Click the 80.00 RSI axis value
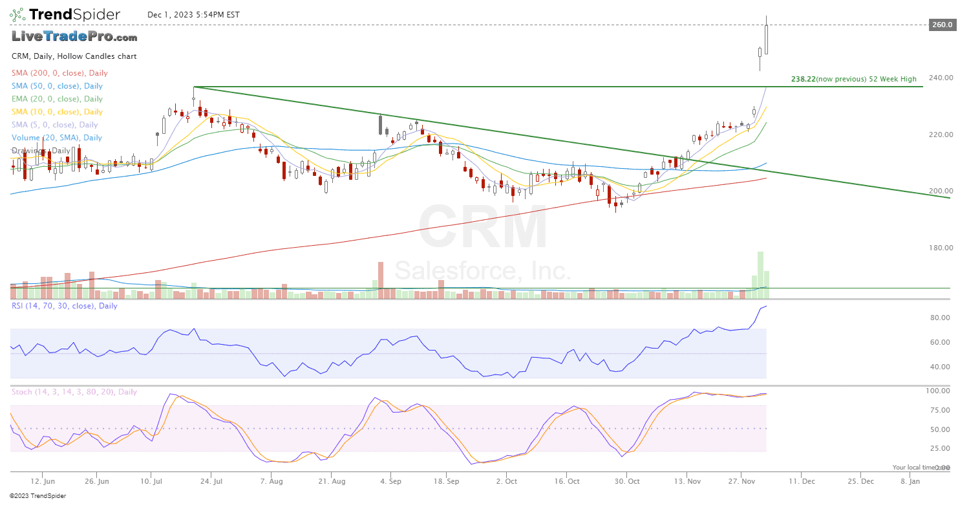 click(940, 318)
